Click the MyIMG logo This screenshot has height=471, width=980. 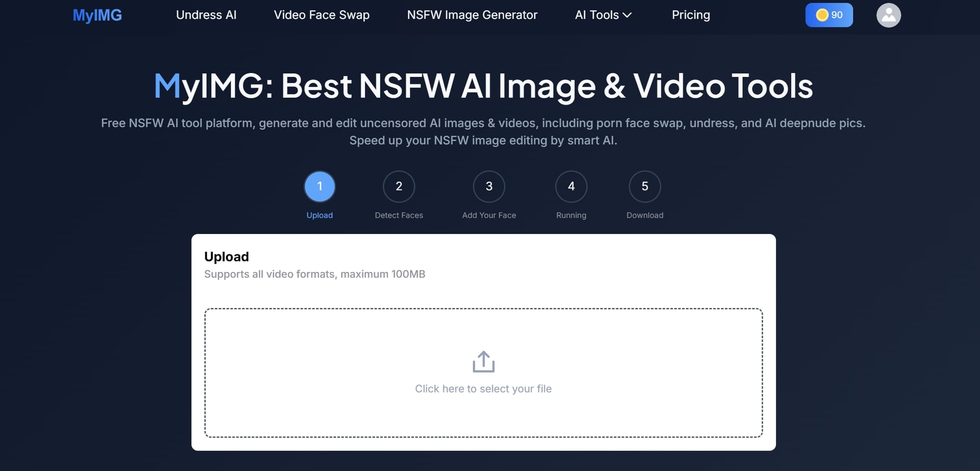[x=97, y=15]
